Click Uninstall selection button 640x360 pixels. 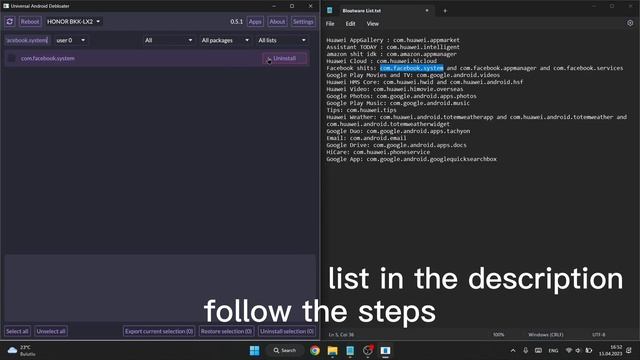(287, 331)
